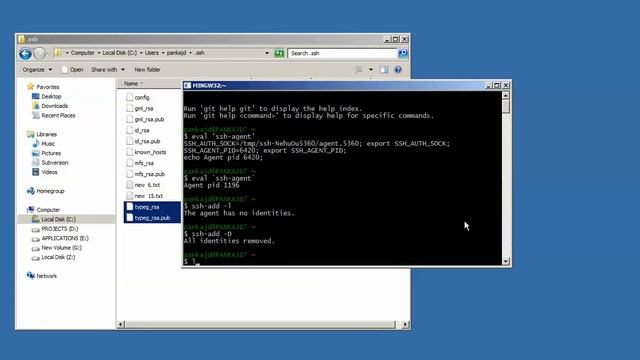Click Explorer horizontal scrollbar right arrow
Screen dimensions: 640x360
click(405, 324)
